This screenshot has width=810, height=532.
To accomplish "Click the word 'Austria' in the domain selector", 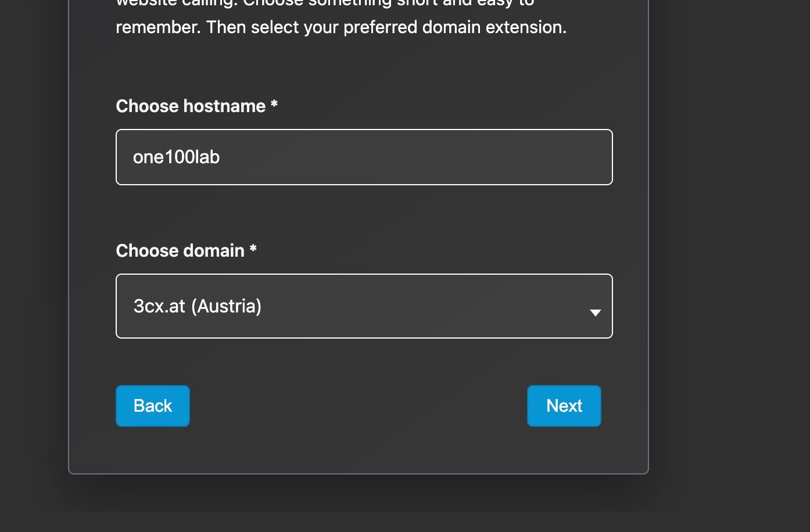I will tap(229, 306).
